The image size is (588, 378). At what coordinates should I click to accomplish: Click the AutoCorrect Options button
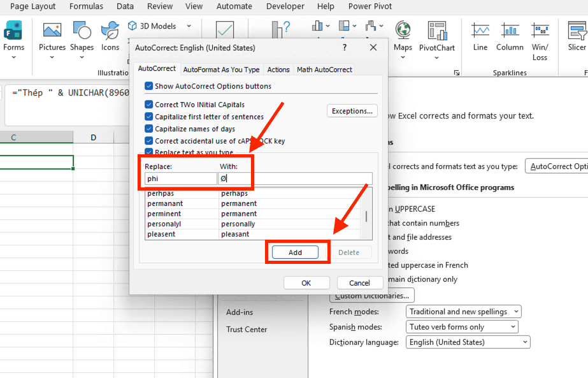pyautogui.click(x=557, y=166)
